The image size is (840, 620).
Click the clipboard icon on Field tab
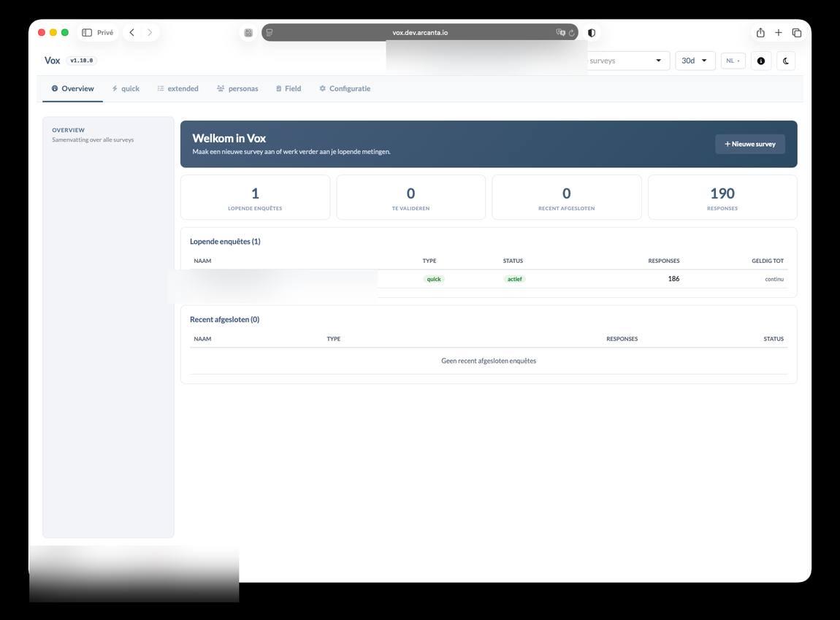click(278, 88)
